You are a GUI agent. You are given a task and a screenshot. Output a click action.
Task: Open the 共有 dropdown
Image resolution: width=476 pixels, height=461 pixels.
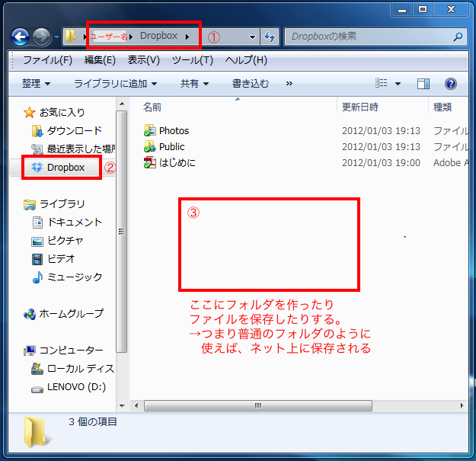(195, 84)
